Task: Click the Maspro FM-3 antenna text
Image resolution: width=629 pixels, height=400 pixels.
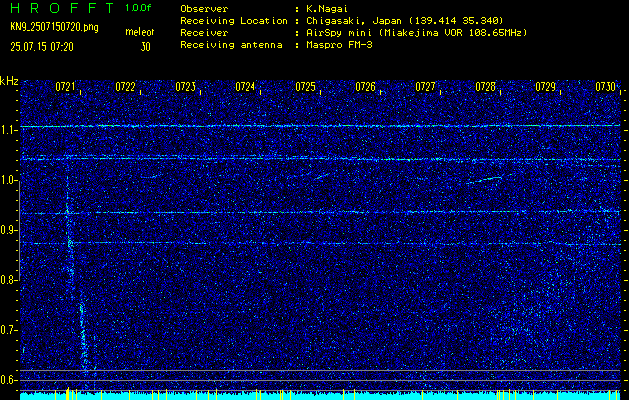Action: tap(339, 45)
